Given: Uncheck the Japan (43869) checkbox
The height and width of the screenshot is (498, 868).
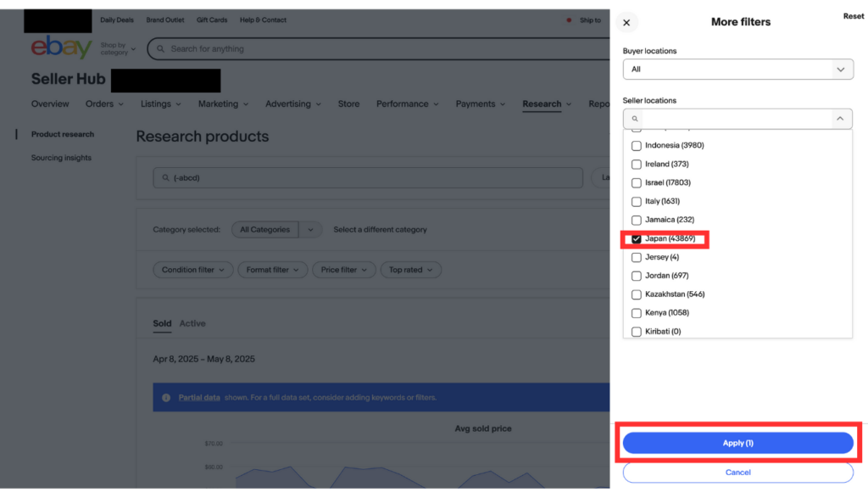Looking at the screenshot, I should pos(636,238).
